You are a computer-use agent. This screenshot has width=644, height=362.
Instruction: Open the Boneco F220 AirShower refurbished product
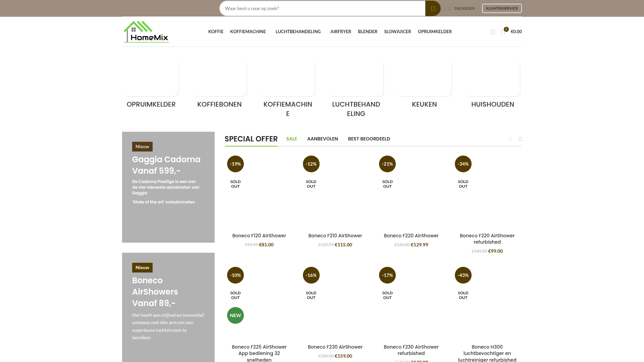pos(487,239)
